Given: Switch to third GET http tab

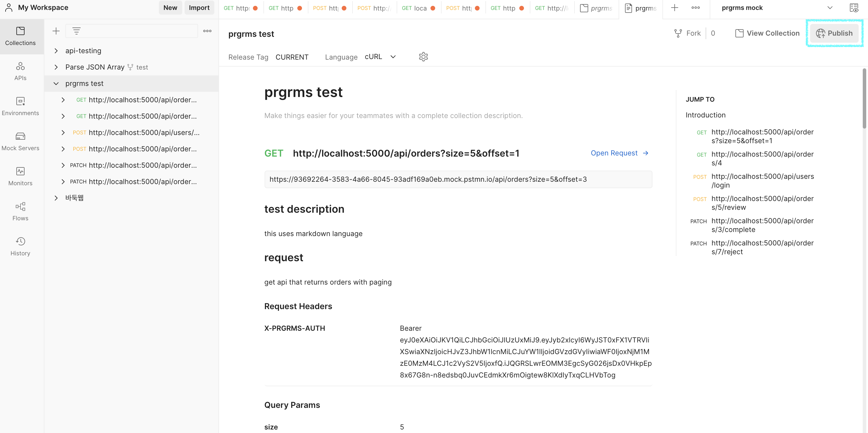Looking at the screenshot, I should tap(508, 8).
